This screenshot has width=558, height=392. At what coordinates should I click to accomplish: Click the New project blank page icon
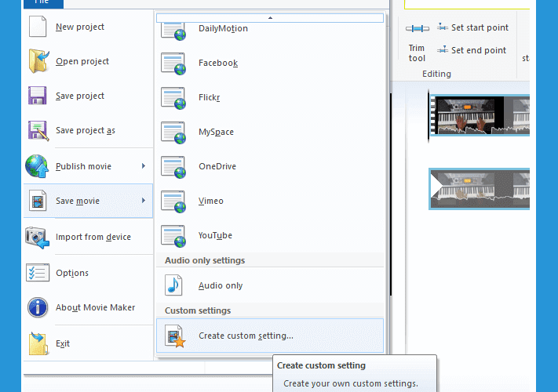pyautogui.click(x=38, y=27)
